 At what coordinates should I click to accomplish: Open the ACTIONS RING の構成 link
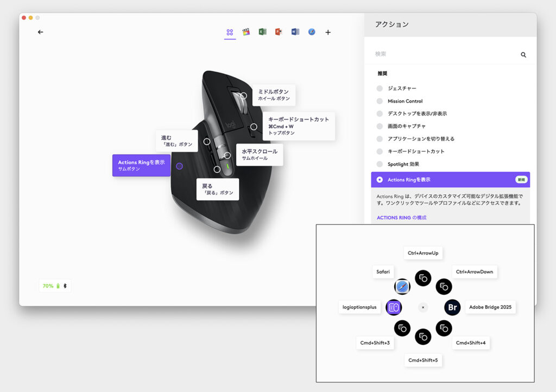(x=401, y=218)
